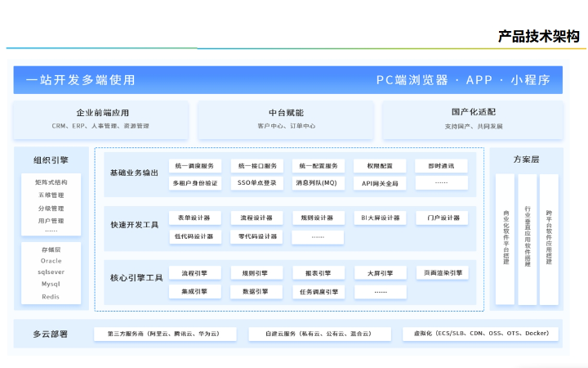Click the Redis storage layer entry
Screen dimensions: 588x368
click(x=51, y=296)
